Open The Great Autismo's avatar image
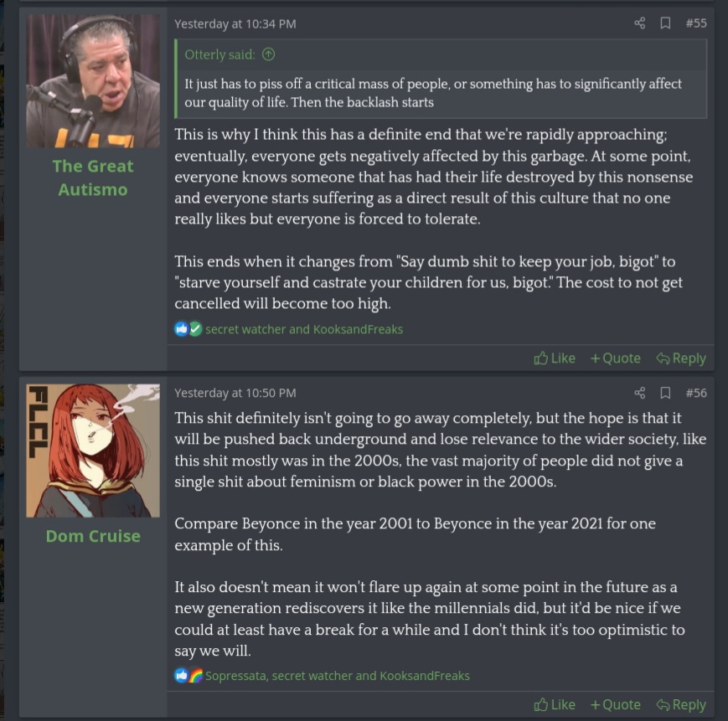This screenshot has height=721, width=728. (x=93, y=81)
